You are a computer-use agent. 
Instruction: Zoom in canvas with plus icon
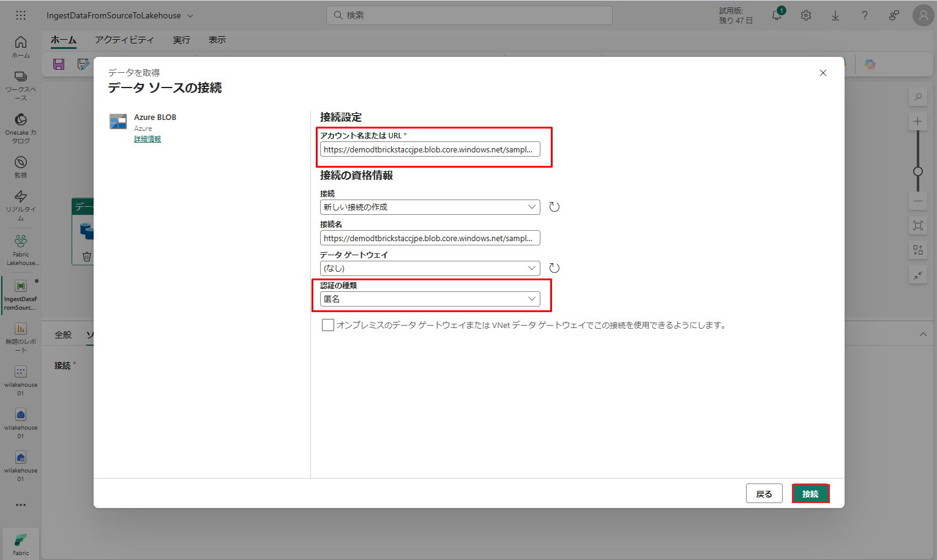pos(918,121)
